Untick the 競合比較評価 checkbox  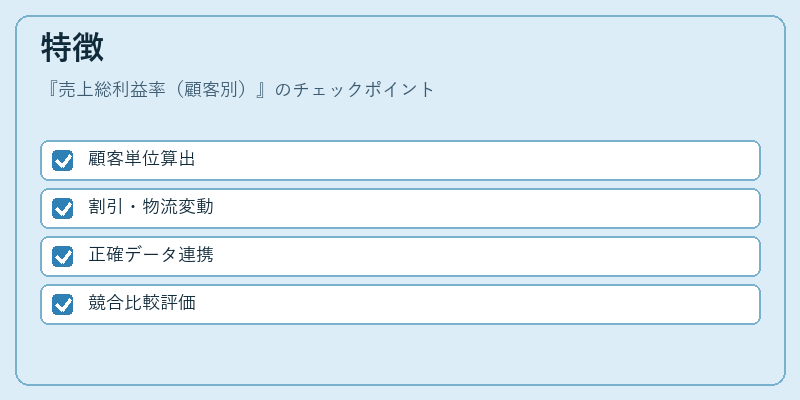pos(62,305)
